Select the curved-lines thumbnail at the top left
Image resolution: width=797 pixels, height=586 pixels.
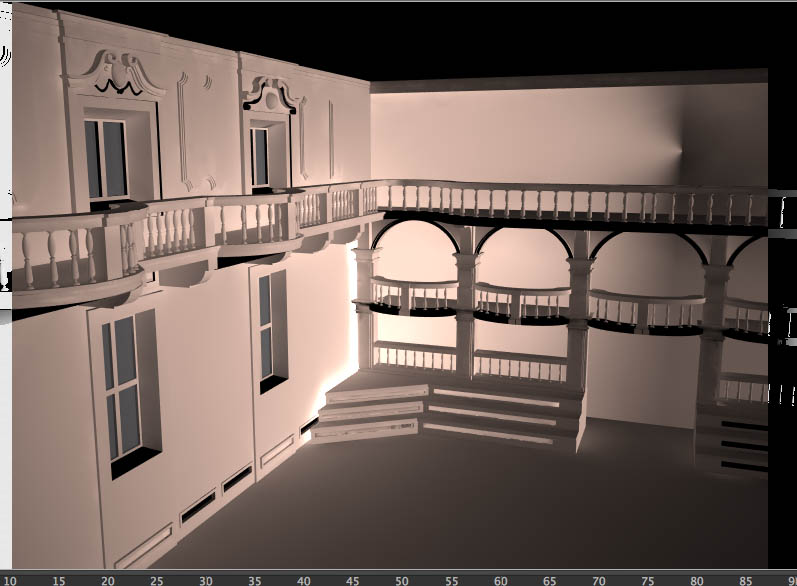pos(6,56)
